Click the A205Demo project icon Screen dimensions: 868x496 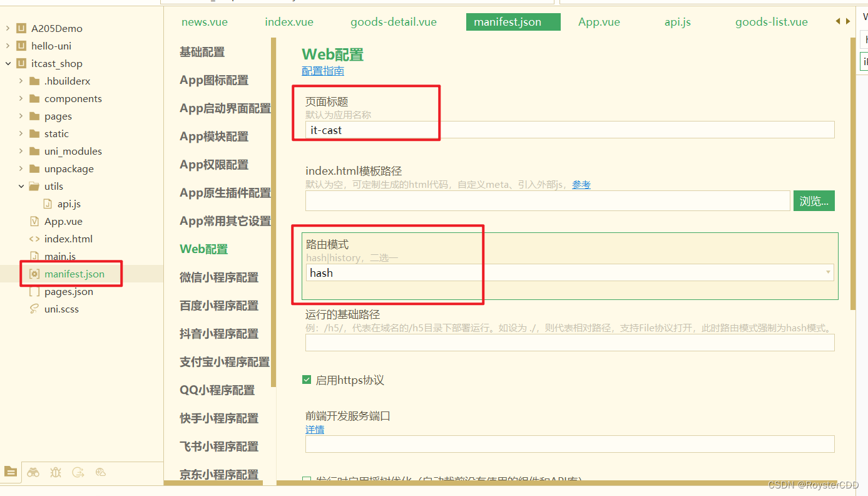21,28
